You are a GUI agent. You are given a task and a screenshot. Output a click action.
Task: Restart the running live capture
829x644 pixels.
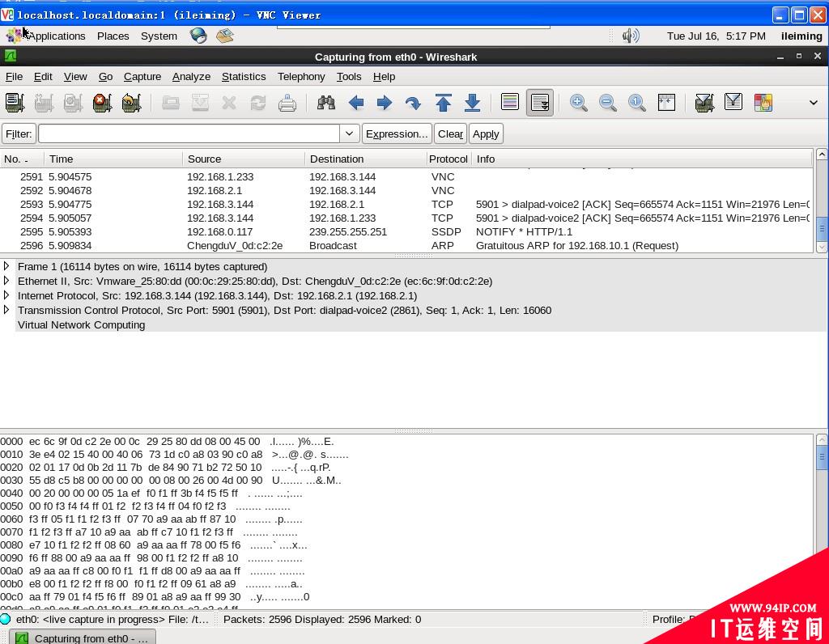(x=131, y=102)
